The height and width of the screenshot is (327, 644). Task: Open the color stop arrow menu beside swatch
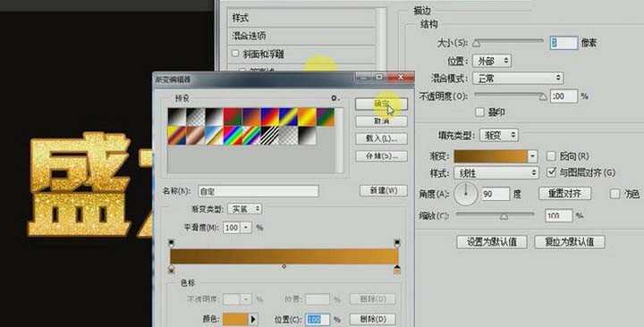click(x=253, y=319)
